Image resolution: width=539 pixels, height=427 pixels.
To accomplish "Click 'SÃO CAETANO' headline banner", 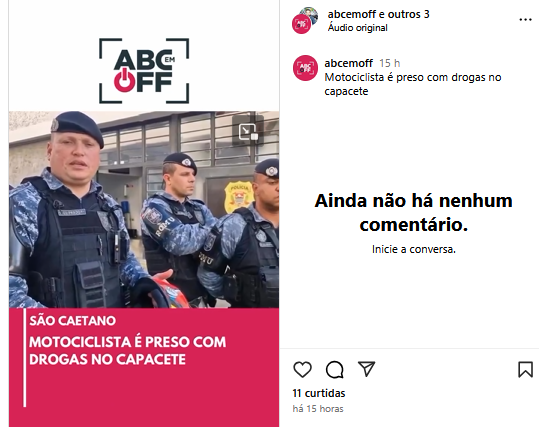I will click(73, 320).
